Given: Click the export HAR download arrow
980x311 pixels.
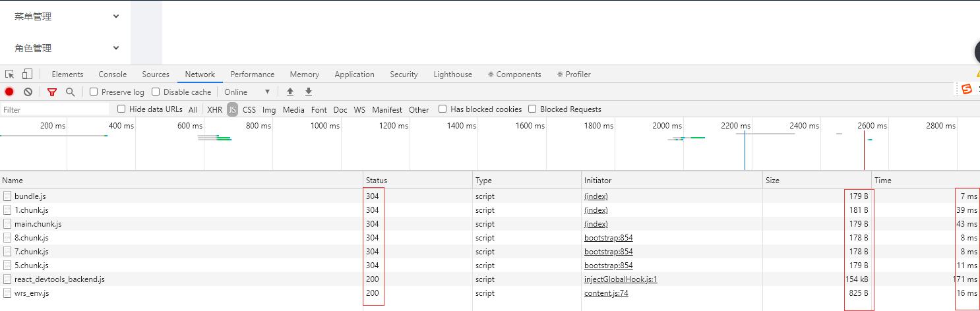Looking at the screenshot, I should click(308, 92).
